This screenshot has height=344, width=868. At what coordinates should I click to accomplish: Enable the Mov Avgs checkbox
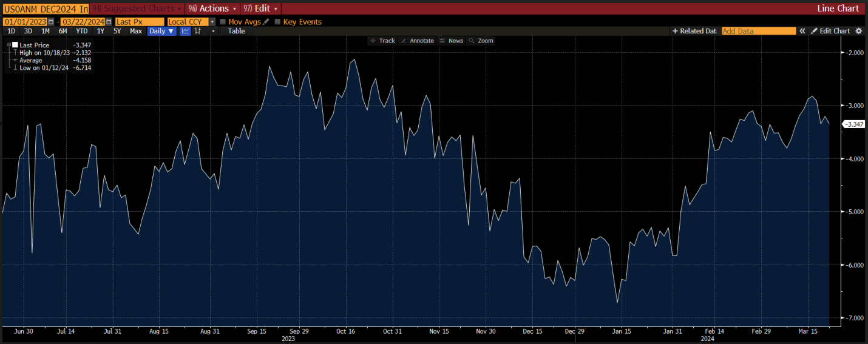(223, 22)
